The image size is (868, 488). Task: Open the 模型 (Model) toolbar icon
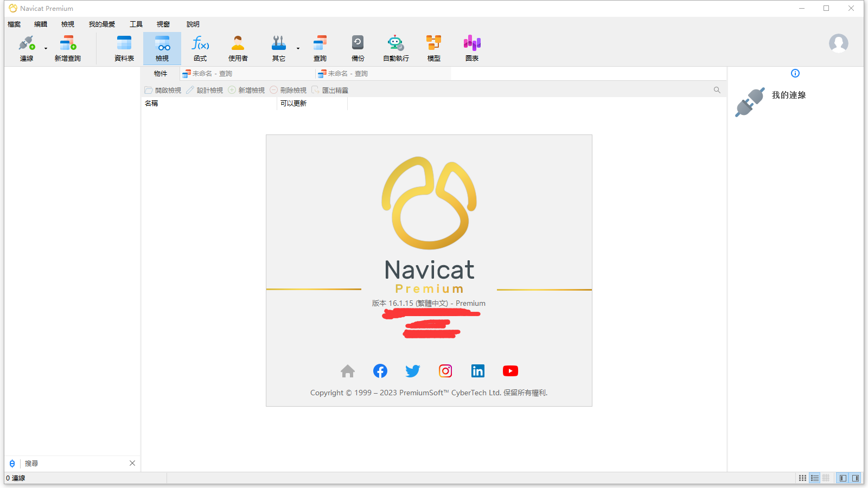point(434,48)
